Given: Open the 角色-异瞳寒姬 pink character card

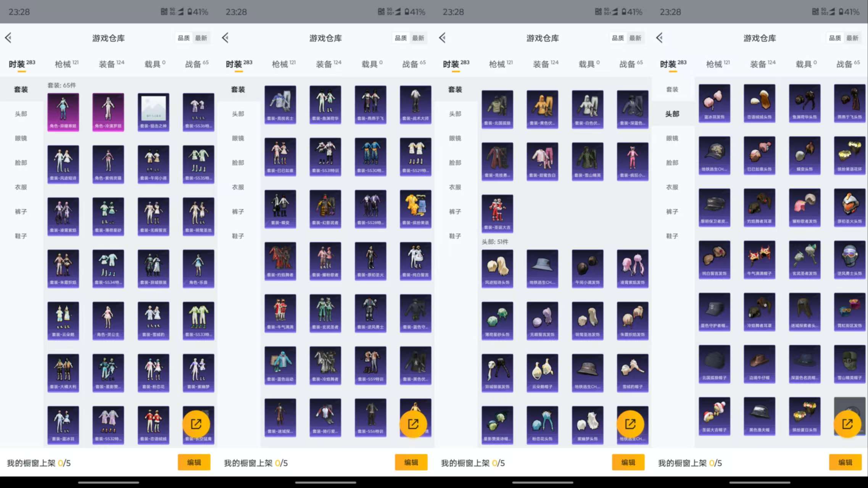Looking at the screenshot, I should [63, 112].
